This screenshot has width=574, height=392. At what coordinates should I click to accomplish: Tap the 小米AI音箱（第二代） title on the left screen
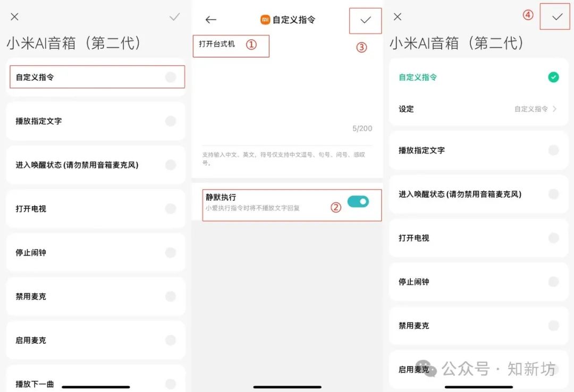click(73, 43)
